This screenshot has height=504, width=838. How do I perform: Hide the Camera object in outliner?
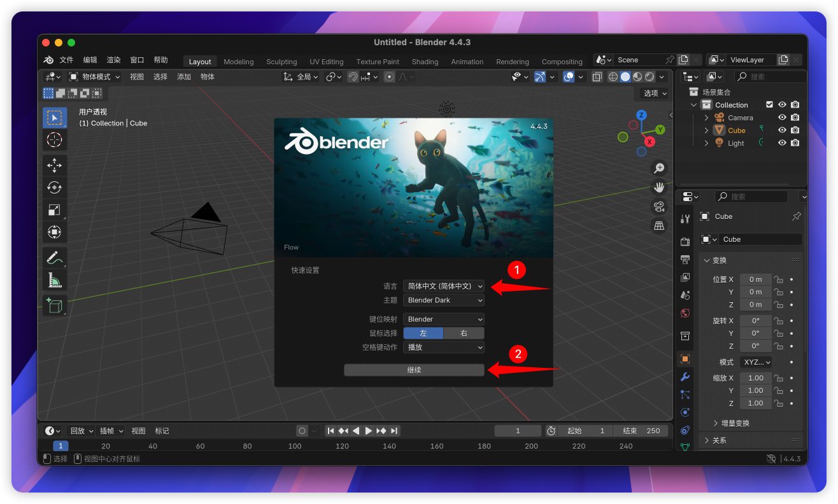(x=782, y=118)
